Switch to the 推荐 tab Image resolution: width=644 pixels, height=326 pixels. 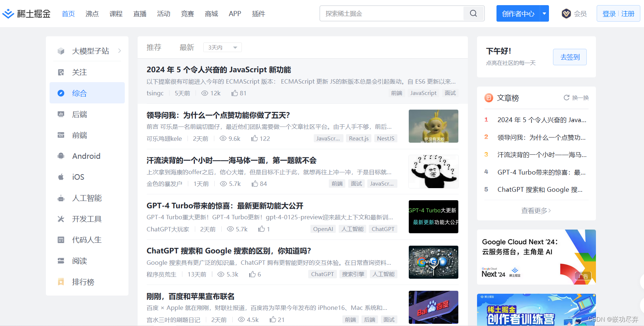[154, 47]
